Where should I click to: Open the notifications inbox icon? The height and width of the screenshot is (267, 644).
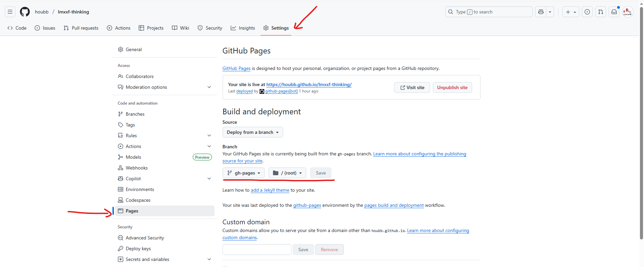tap(614, 12)
